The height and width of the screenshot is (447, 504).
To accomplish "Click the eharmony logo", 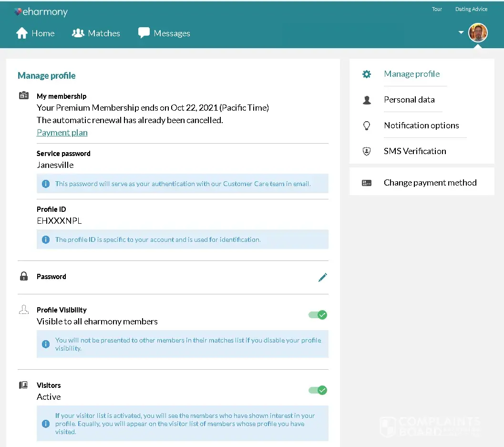I will 41,12.
